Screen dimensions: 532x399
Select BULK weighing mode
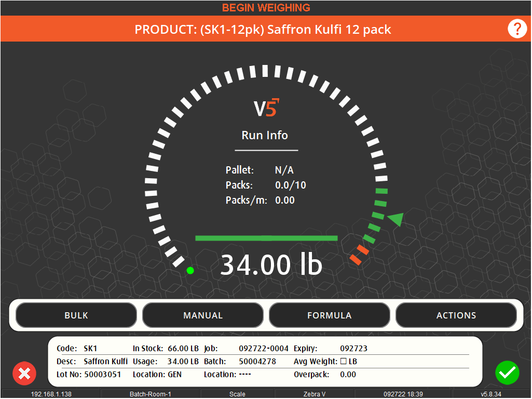tap(76, 315)
